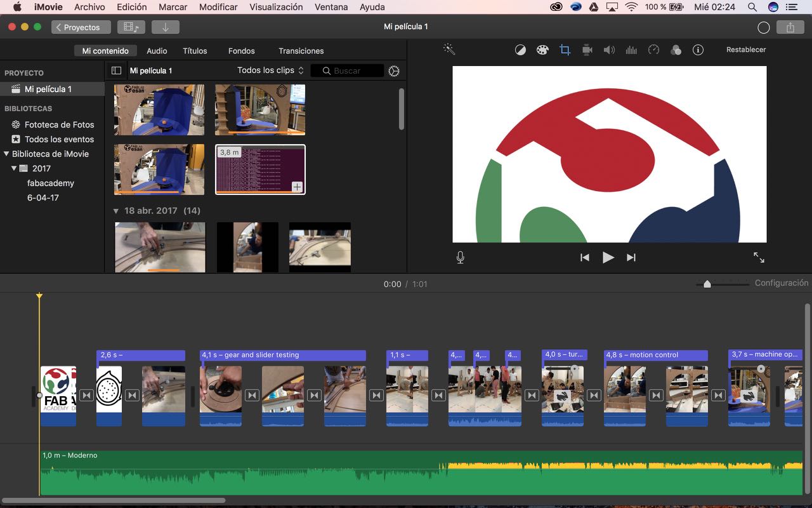Image resolution: width=812 pixels, height=508 pixels.
Task: Open the speed adjustment speedometer icon
Action: click(x=654, y=50)
